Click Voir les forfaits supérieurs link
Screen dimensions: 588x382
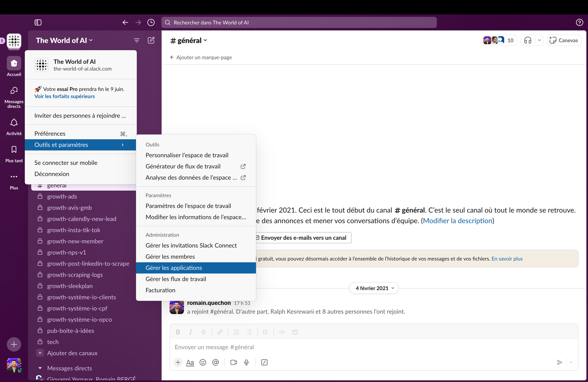(64, 96)
